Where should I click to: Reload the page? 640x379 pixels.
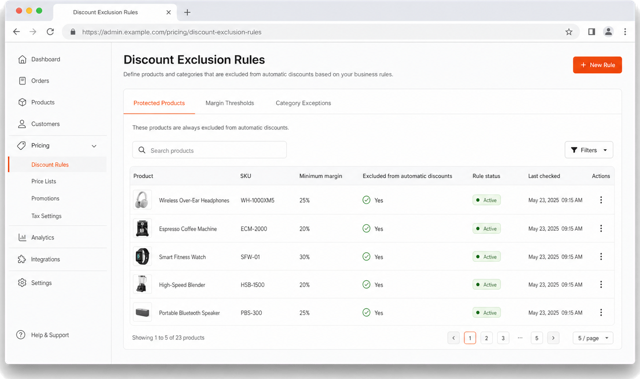click(x=50, y=32)
